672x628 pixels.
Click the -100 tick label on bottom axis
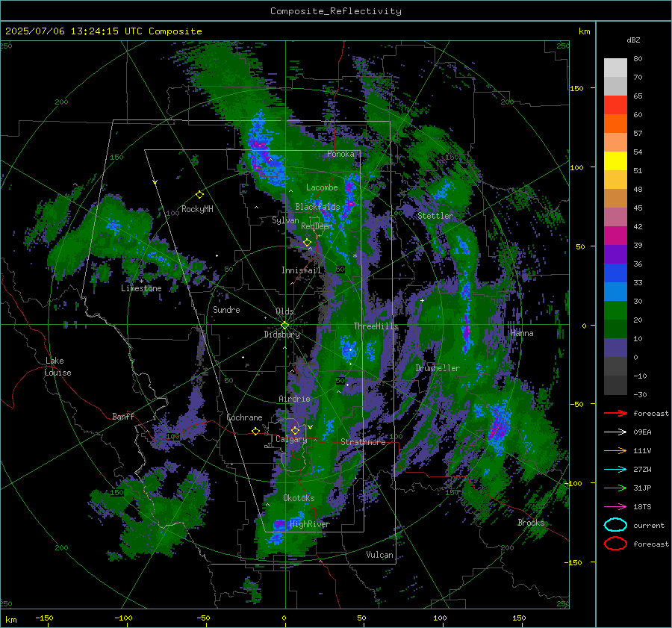click(x=123, y=618)
